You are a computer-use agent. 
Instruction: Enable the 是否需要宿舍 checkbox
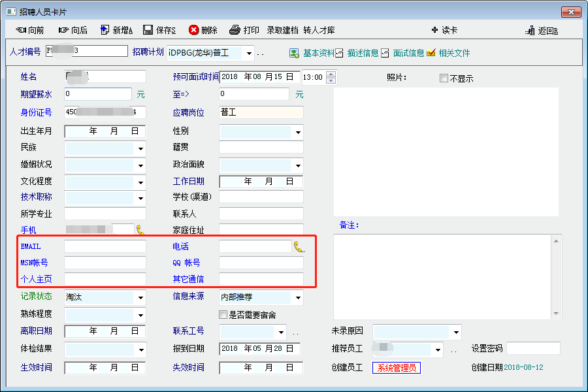[223, 315]
